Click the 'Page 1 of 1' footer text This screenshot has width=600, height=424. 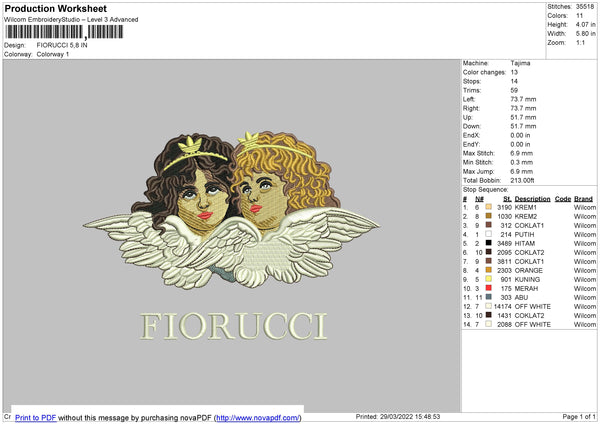(579, 416)
